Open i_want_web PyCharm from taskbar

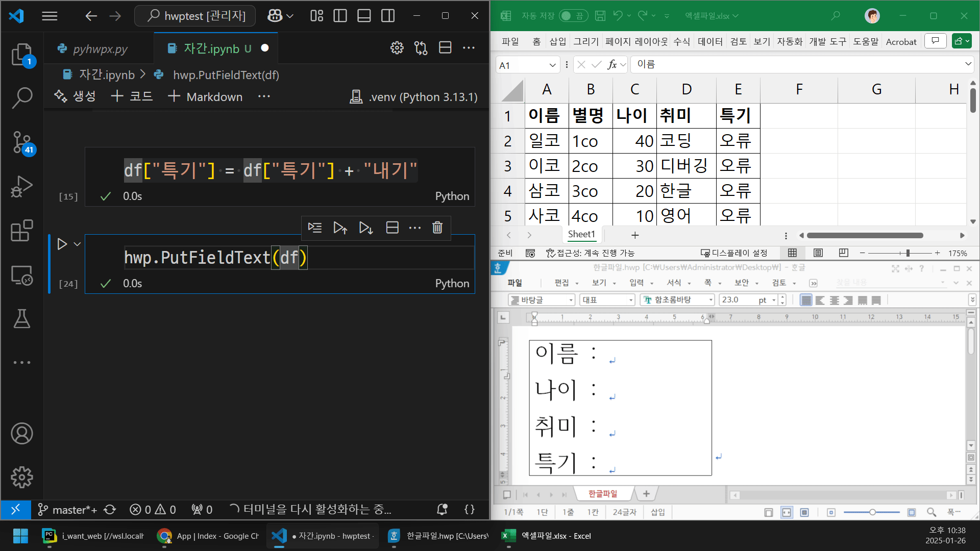coord(93,536)
